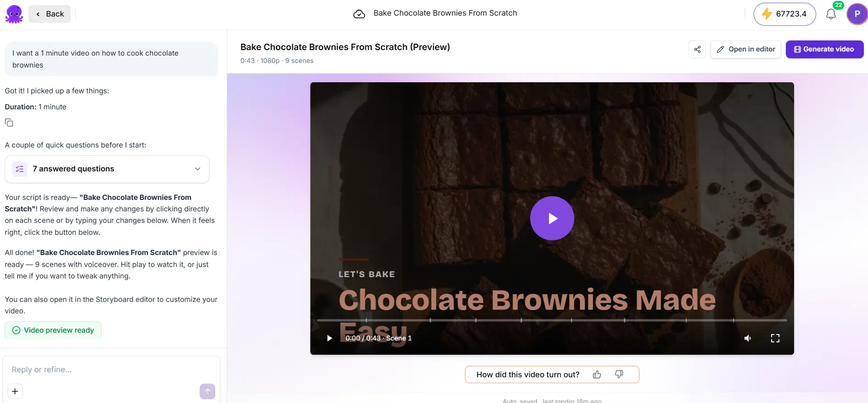Enter fullscreen video mode
This screenshot has height=403, width=868.
[x=775, y=338]
